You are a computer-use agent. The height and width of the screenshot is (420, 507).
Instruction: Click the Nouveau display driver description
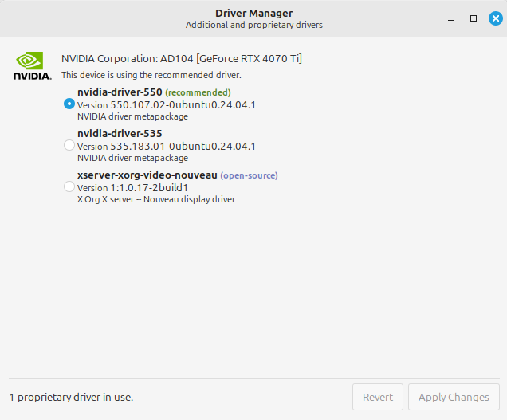(155, 199)
